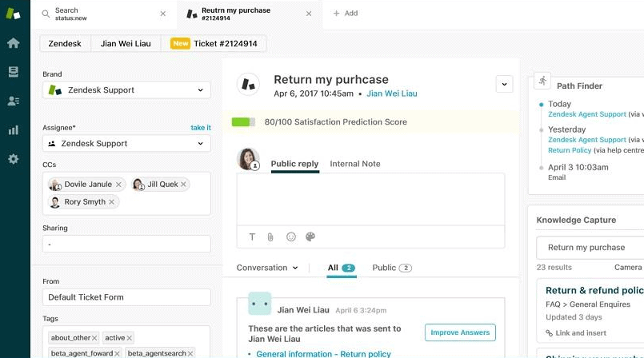Remove Jill Quek from CCs
This screenshot has width=644, height=358.
(183, 185)
